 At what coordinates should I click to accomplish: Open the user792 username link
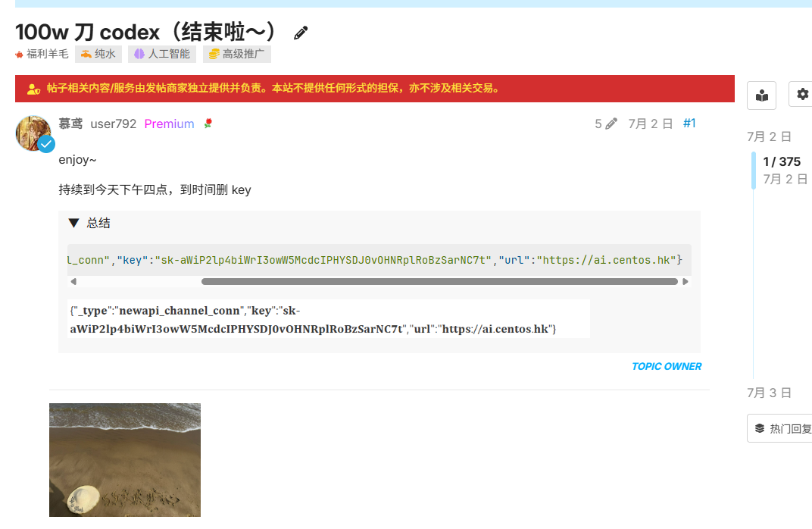[114, 124]
